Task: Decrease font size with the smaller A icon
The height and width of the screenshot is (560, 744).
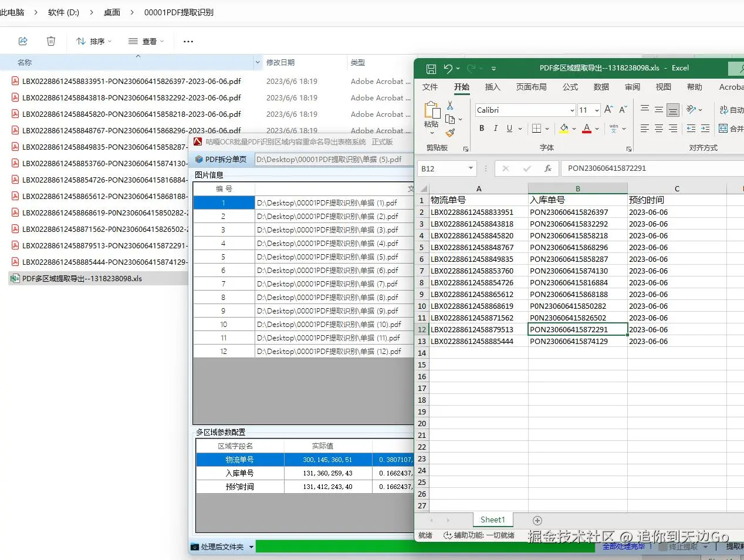Action: coord(623,109)
